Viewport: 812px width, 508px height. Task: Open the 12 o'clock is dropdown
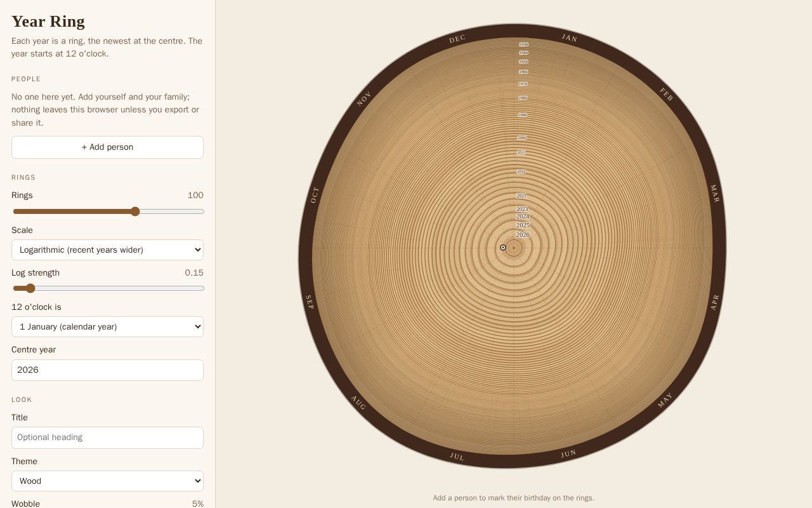pos(107,327)
